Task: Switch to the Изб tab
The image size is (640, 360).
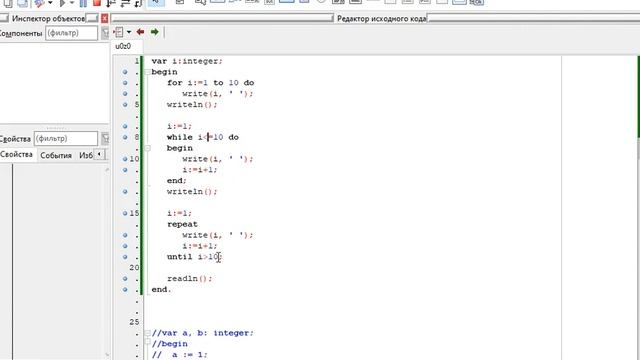Action: pyautogui.click(x=86, y=156)
